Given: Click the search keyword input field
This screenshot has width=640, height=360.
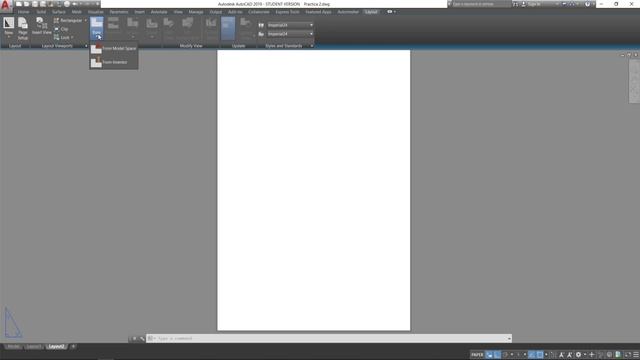Looking at the screenshot, I should (x=481, y=4).
